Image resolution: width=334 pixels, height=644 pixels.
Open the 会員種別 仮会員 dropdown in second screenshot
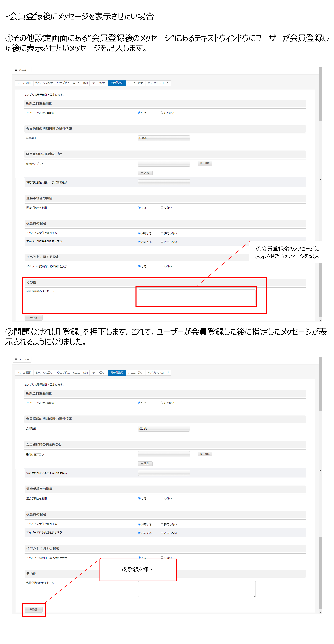tap(164, 428)
